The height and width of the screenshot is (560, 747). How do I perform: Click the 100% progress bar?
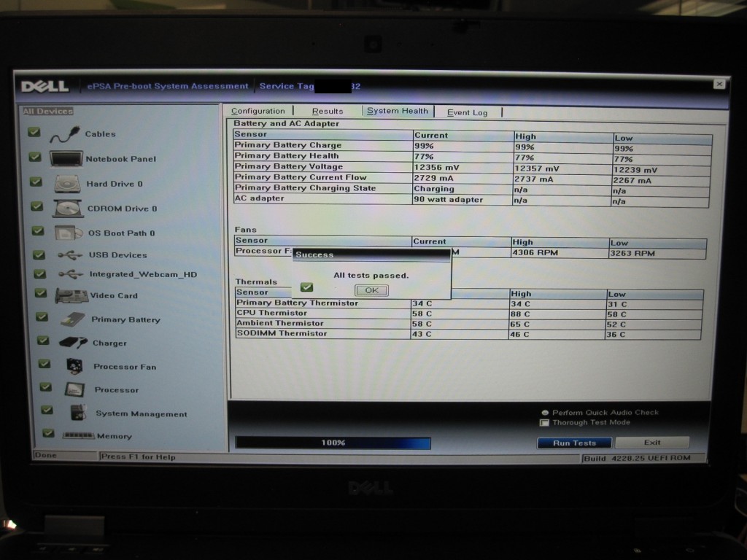[x=333, y=443]
